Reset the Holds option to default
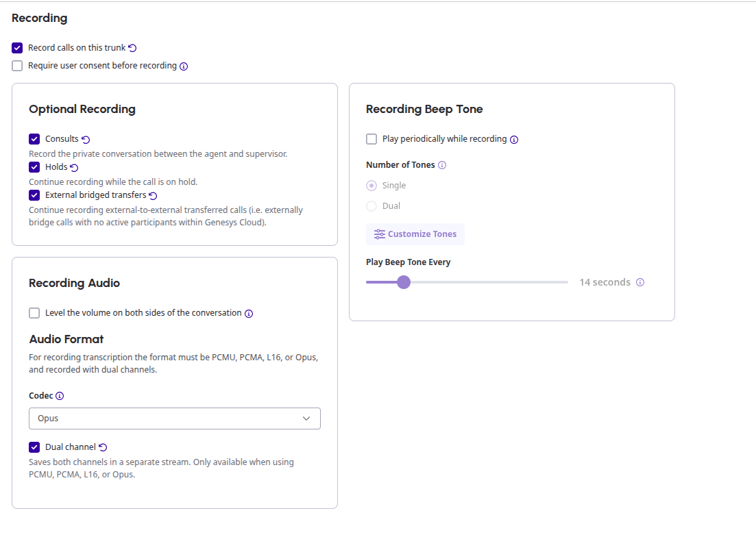The width and height of the screenshot is (756, 550). (x=74, y=168)
